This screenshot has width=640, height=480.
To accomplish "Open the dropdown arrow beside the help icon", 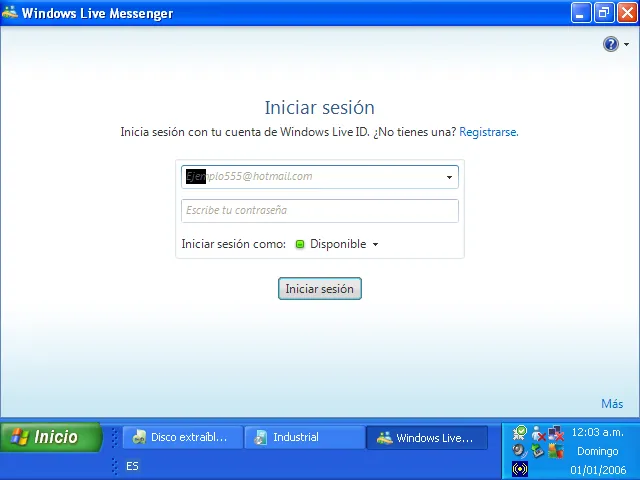I will (x=626, y=44).
